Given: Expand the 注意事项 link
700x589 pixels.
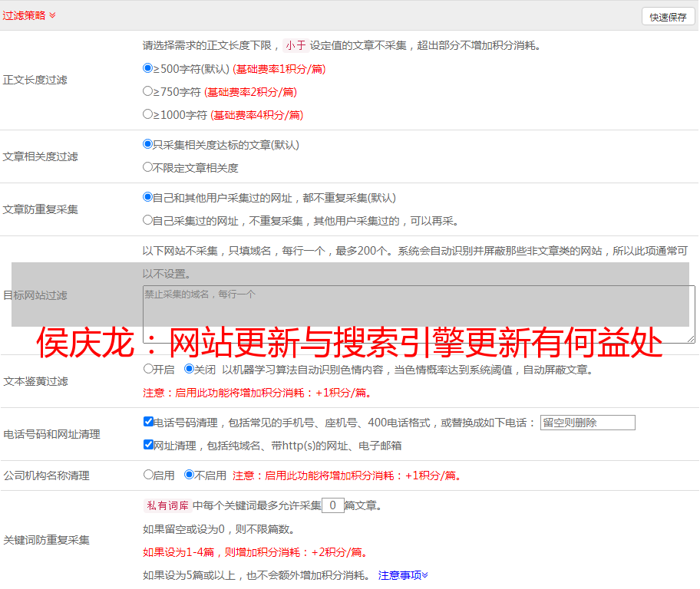Looking at the screenshot, I should coord(403,576).
